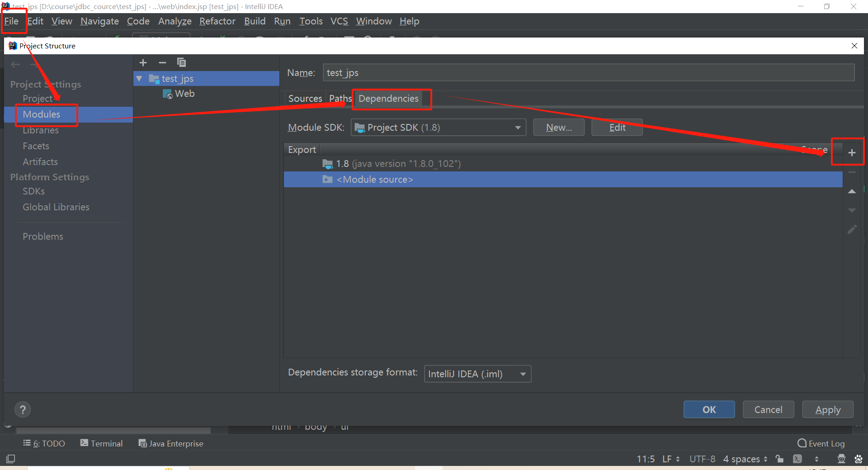Open the Window menu
The height and width of the screenshot is (470, 868).
pos(373,21)
